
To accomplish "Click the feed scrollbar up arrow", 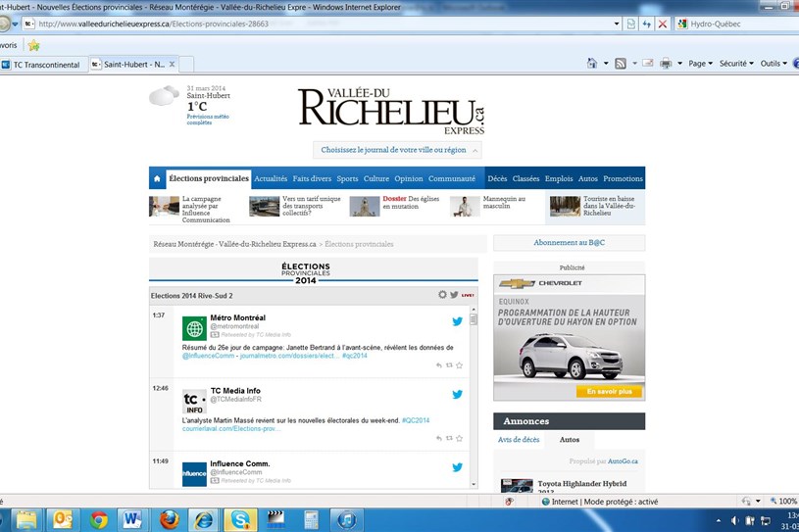I will 474,309.
